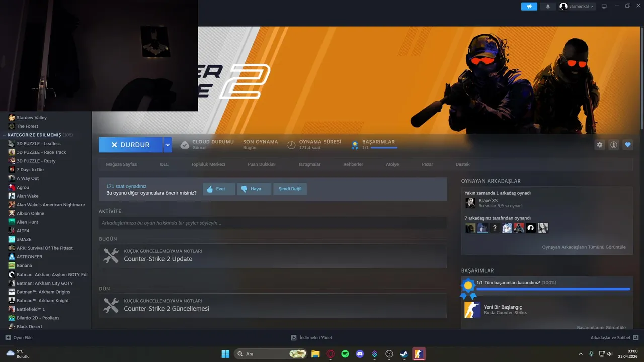Image resolution: width=644 pixels, height=362 pixels.
Task: Click the A Way Out game icon
Action: tap(12, 178)
